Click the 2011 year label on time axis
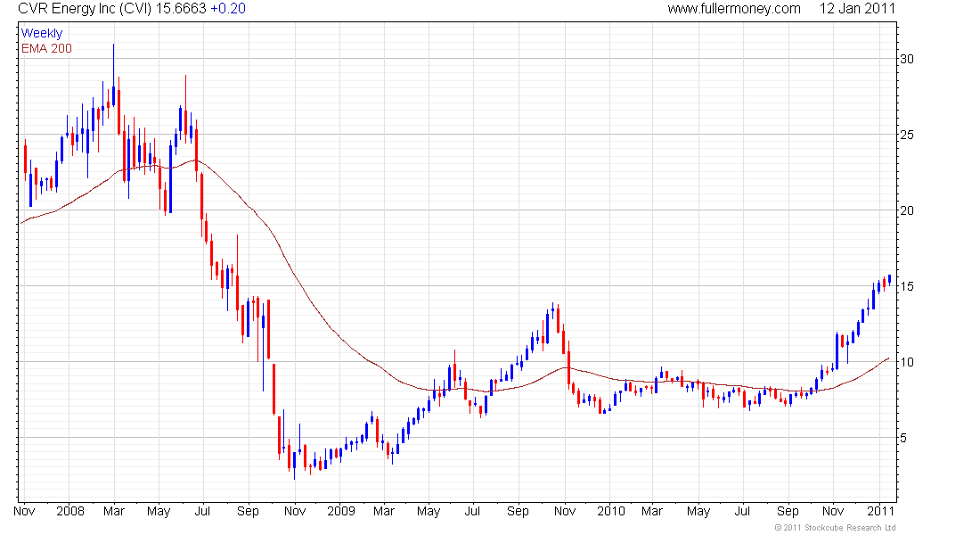The width and height of the screenshot is (980, 535). pyautogui.click(x=880, y=511)
